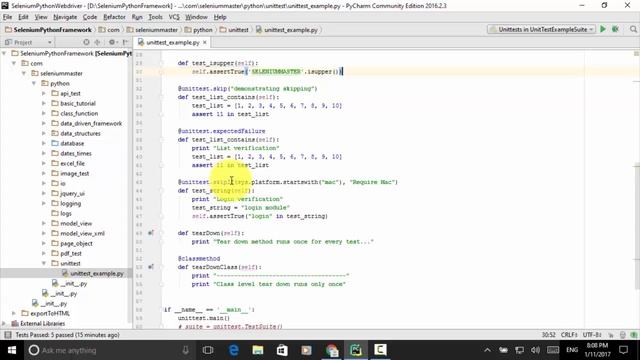Click the seleniummaster breadcrumb

click(x=152, y=30)
